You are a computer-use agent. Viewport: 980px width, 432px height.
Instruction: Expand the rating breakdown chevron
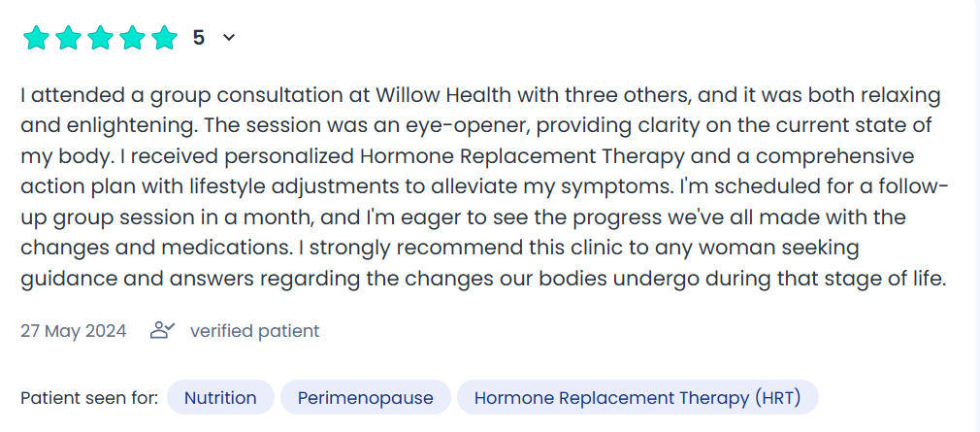[229, 38]
